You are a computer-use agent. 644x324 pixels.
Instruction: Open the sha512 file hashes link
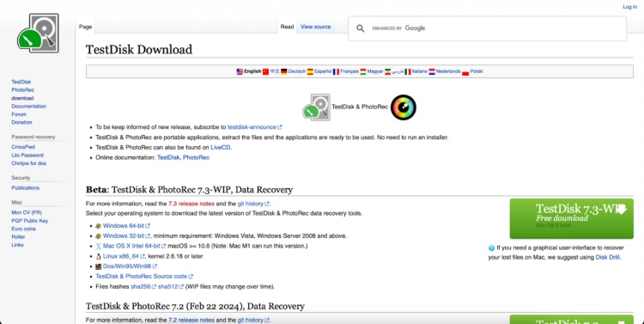pos(171,286)
